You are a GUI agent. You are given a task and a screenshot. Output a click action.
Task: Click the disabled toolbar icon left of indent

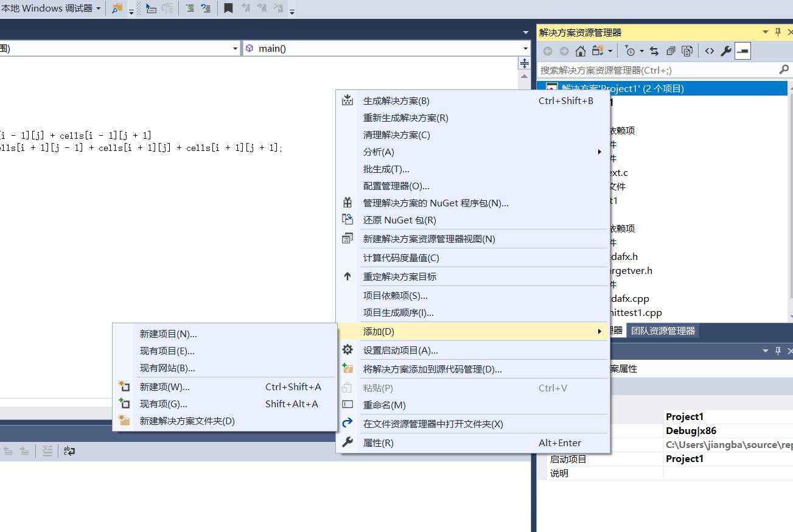click(167, 8)
